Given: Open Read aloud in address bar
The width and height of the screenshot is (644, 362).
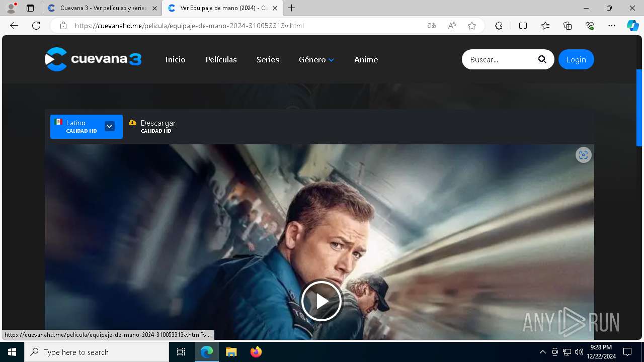Looking at the screenshot, I should [x=452, y=26].
